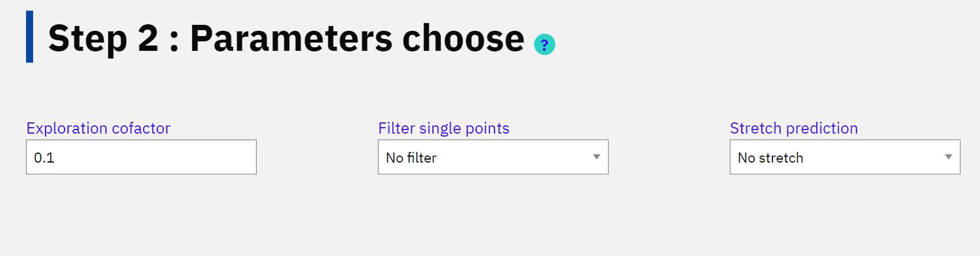Click the 'Stretch prediction' label

click(x=794, y=128)
